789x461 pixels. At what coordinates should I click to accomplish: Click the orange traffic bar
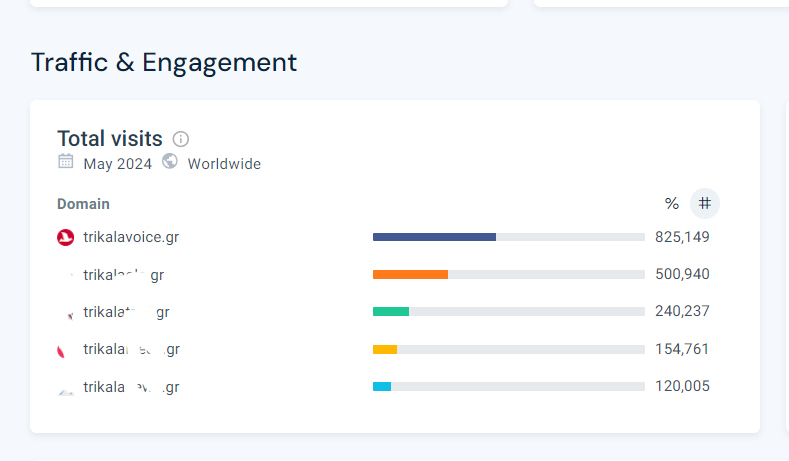410,274
